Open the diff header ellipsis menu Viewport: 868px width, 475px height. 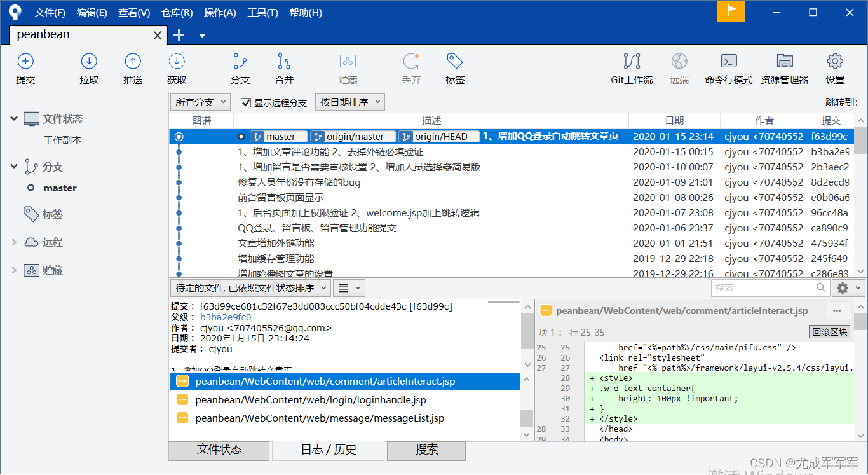(x=837, y=310)
